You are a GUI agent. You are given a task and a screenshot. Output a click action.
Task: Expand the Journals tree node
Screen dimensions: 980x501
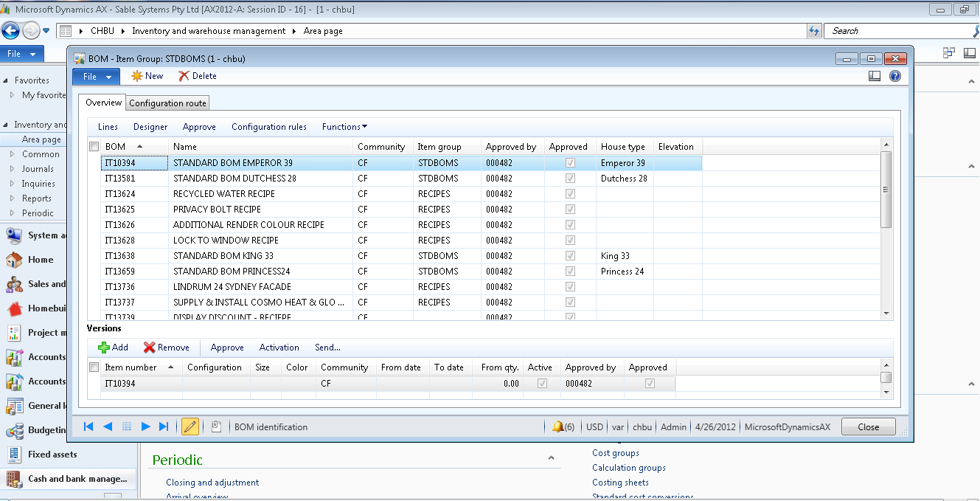13,169
